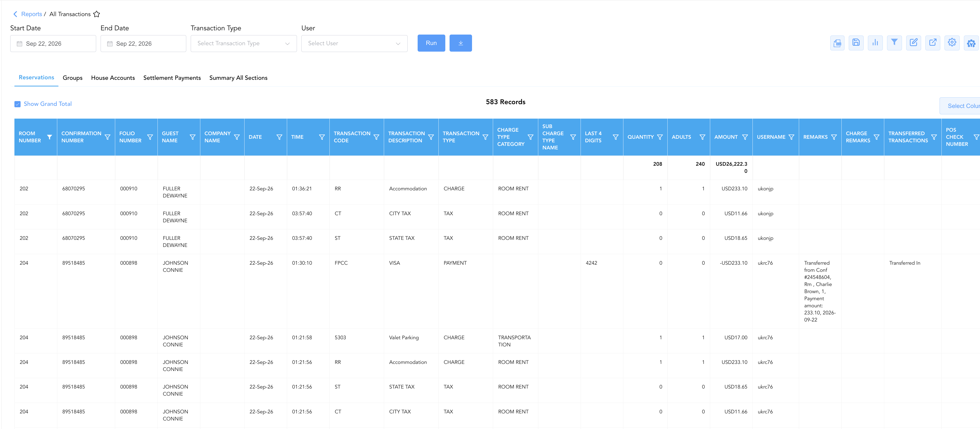The height and width of the screenshot is (429, 980).
Task: Click the open-in-new-window icon
Action: click(x=933, y=43)
